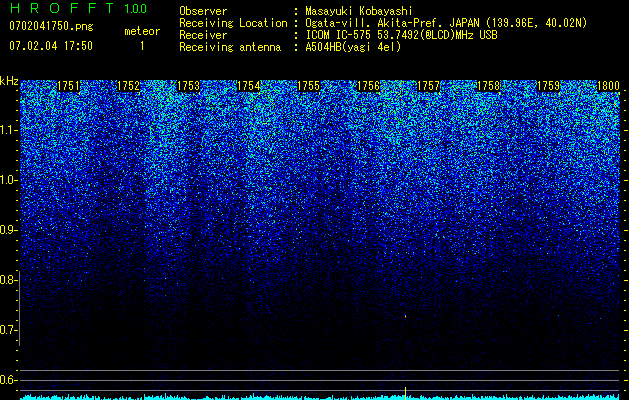Screen dimensions: 629x400
Task: Click the date stamp 07.02.04 17:50
Action: pyautogui.click(x=51, y=46)
